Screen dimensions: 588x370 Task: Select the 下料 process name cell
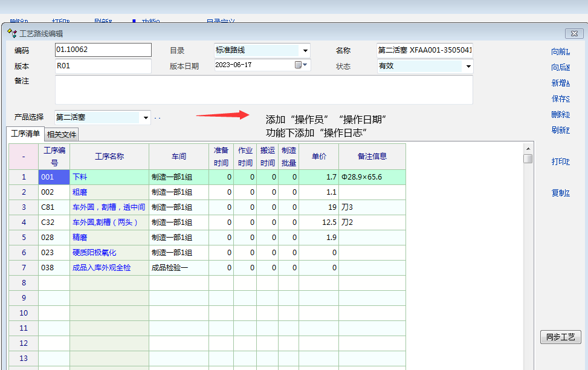[109, 177]
